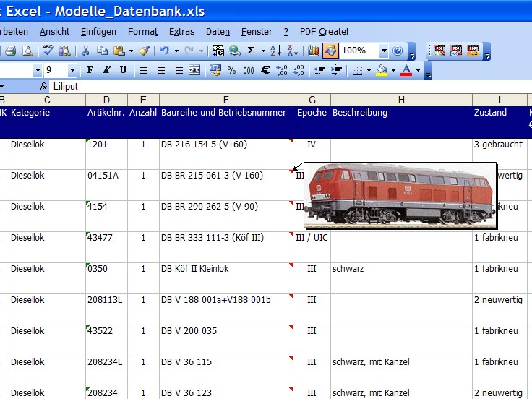The height and width of the screenshot is (399, 532).
Task: Click the Euro conversion toolbar icon
Action: 218,51
